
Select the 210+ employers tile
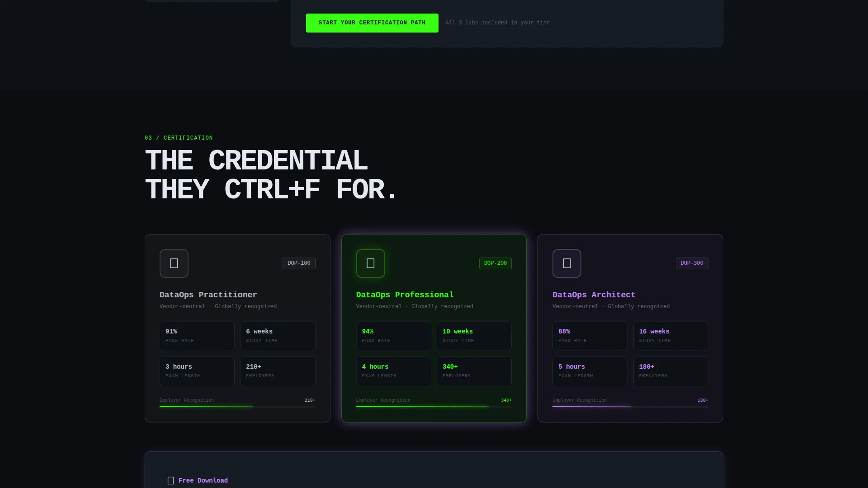278,371
